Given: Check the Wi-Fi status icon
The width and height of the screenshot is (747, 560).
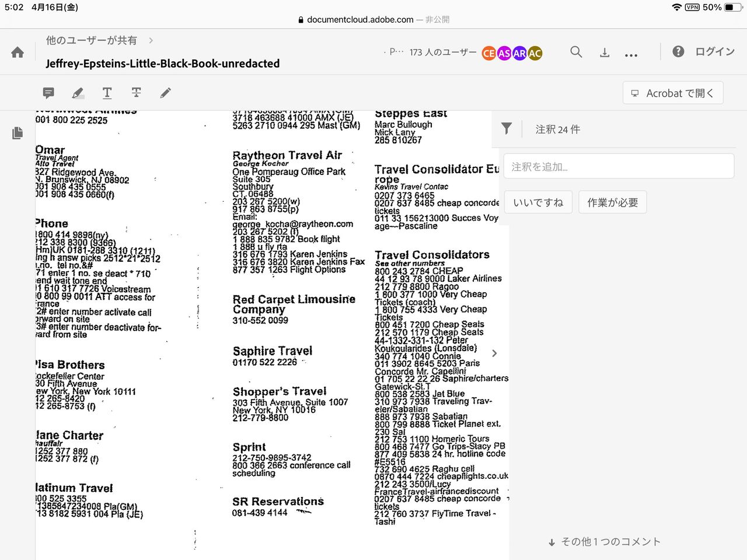Looking at the screenshot, I should pyautogui.click(x=676, y=8).
